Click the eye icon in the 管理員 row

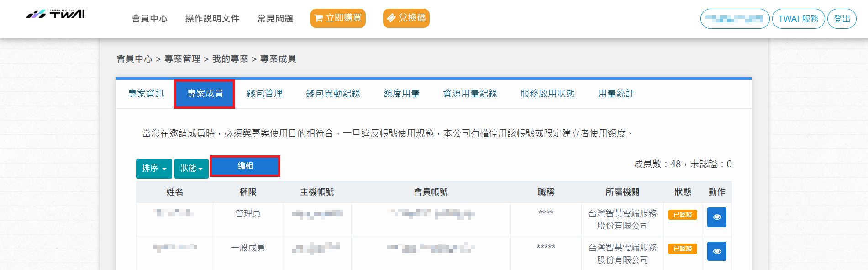[x=716, y=217]
